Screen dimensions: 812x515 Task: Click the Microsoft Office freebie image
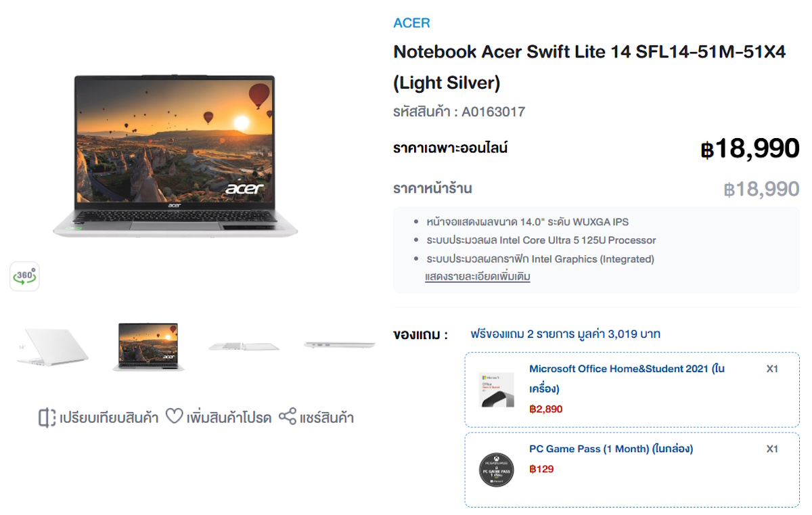pyautogui.click(x=497, y=389)
